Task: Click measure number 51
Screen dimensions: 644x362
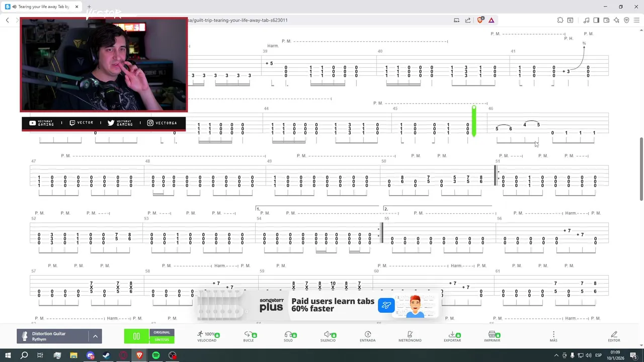Action: pyautogui.click(x=498, y=161)
